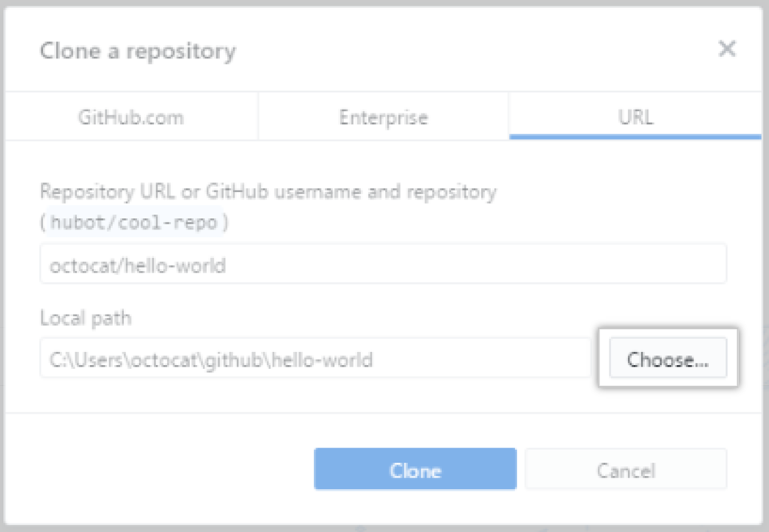Cancel the clone dialog
Image resolution: width=769 pixels, height=532 pixels.
[x=625, y=470]
